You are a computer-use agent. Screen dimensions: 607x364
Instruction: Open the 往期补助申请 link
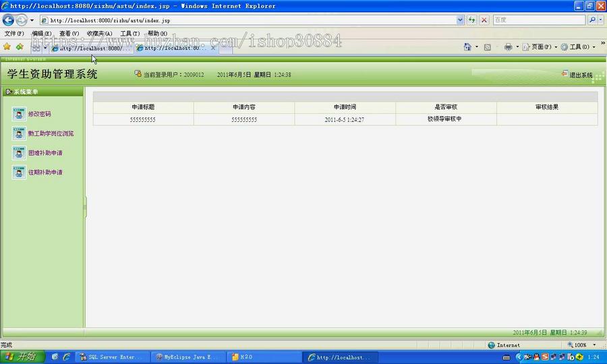pos(45,172)
